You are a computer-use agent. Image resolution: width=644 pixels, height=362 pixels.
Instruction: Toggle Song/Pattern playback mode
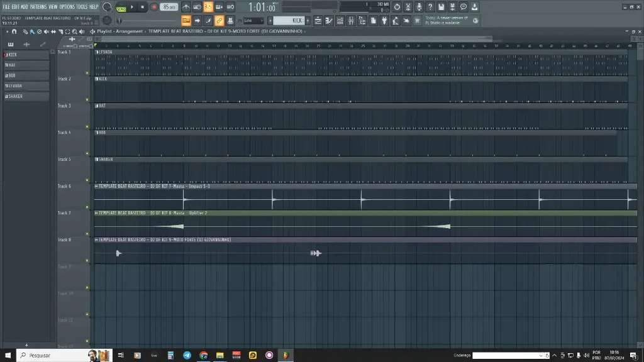pyautogui.click(x=121, y=7)
